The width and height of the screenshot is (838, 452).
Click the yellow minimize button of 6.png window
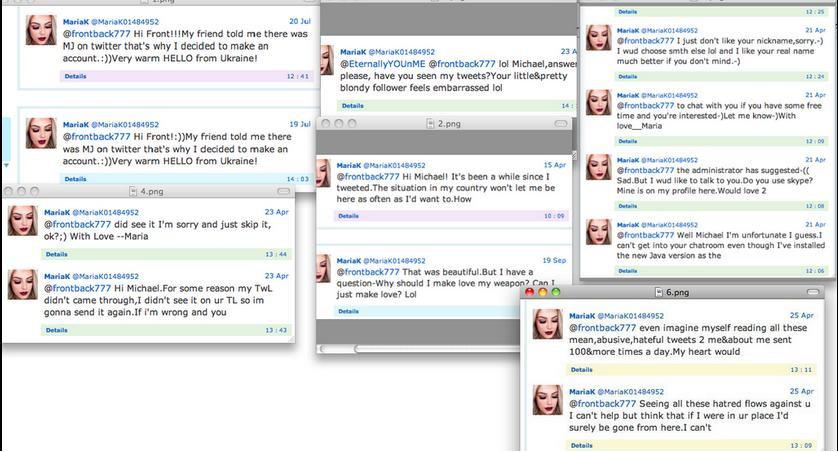pos(542,292)
